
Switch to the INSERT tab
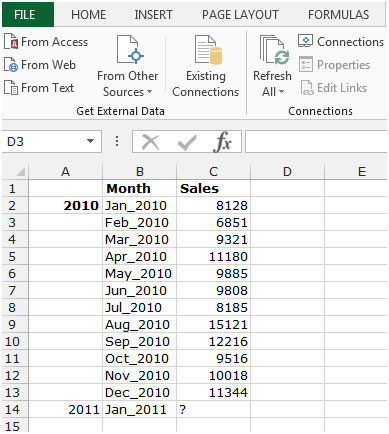click(153, 15)
